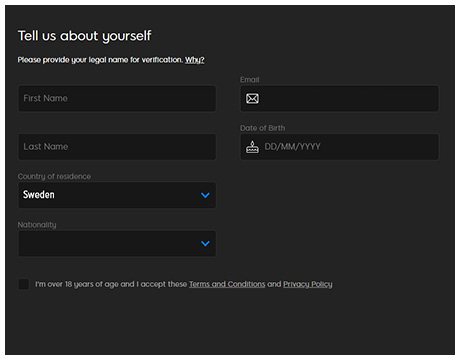Click the 'Date of Birth' label

pos(263,128)
